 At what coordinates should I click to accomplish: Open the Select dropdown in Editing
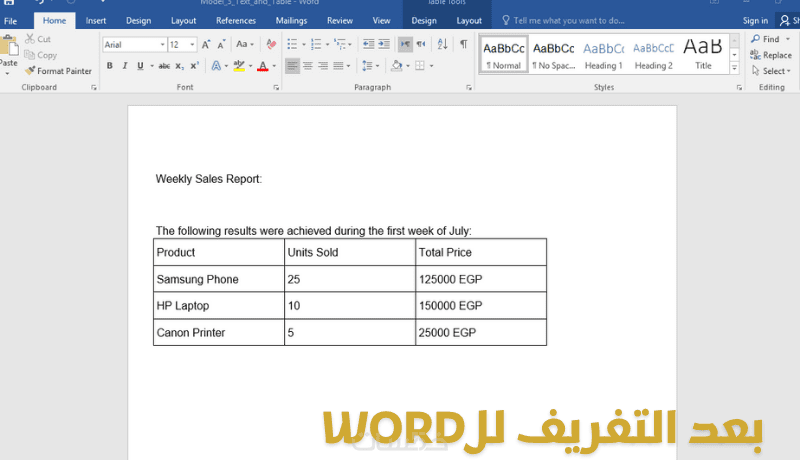pyautogui.click(x=771, y=71)
